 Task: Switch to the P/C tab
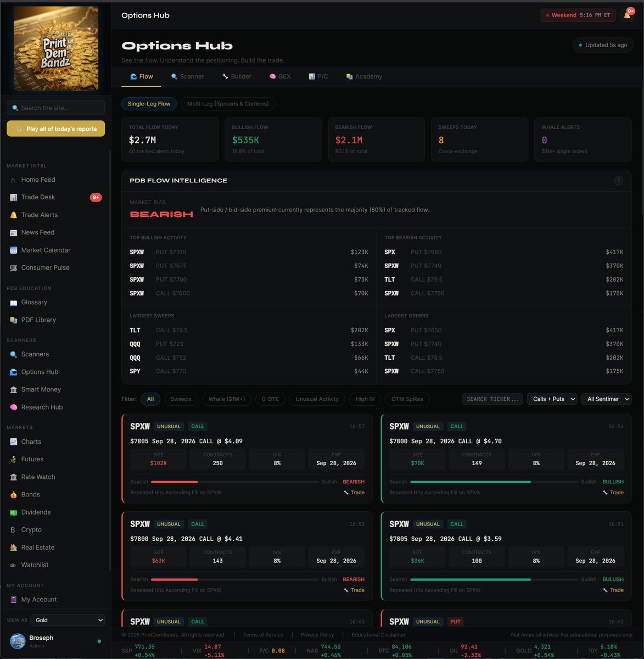coord(318,76)
